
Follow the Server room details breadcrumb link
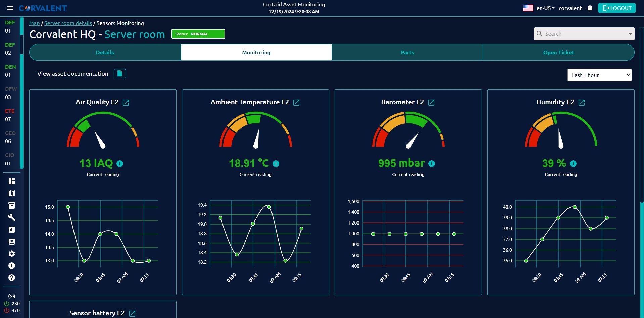click(68, 23)
